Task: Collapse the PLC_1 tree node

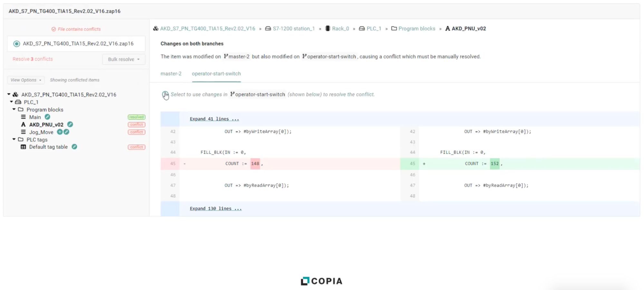Action: click(11, 102)
